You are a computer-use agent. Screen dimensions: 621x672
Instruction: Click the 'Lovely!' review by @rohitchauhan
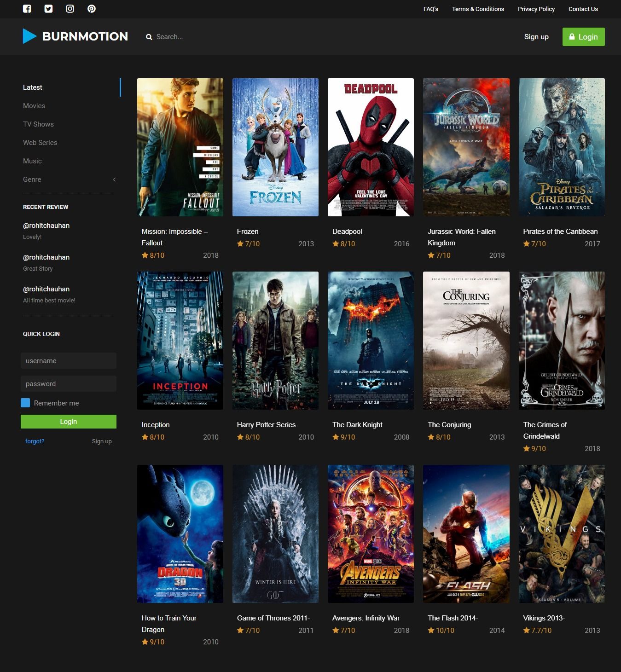tap(32, 237)
